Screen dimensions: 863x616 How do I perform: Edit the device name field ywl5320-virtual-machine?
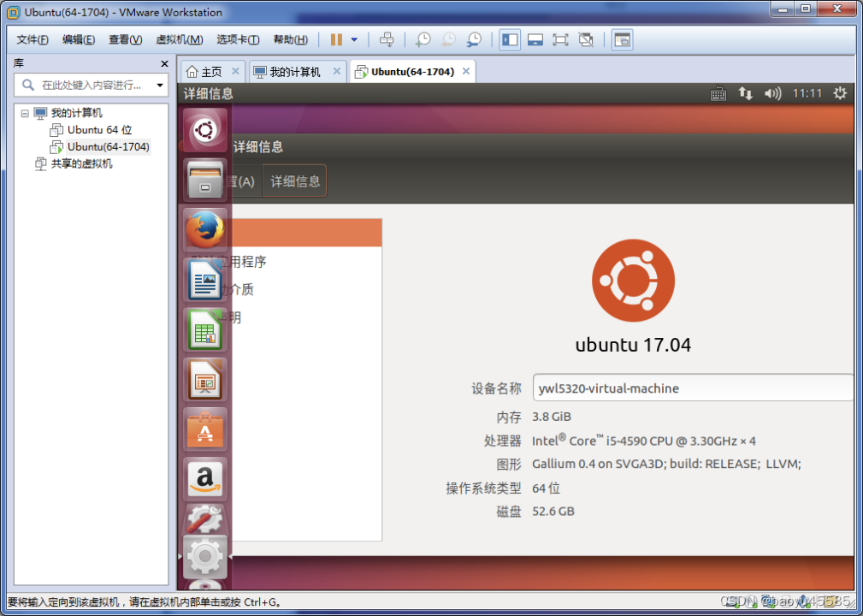(x=693, y=388)
